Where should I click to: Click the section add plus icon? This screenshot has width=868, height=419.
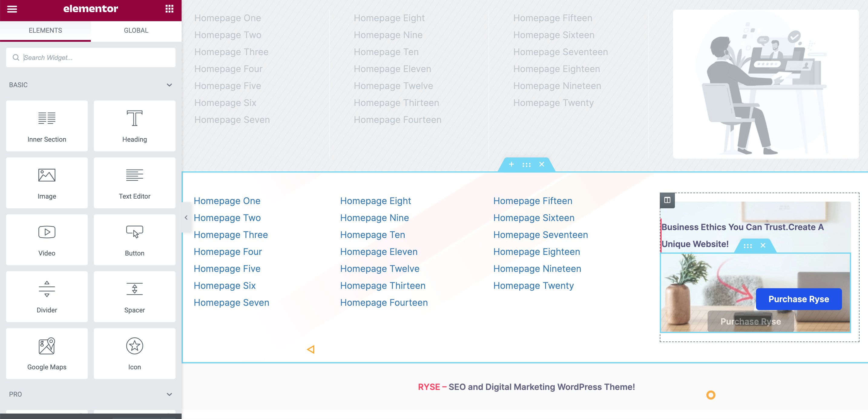tap(511, 164)
